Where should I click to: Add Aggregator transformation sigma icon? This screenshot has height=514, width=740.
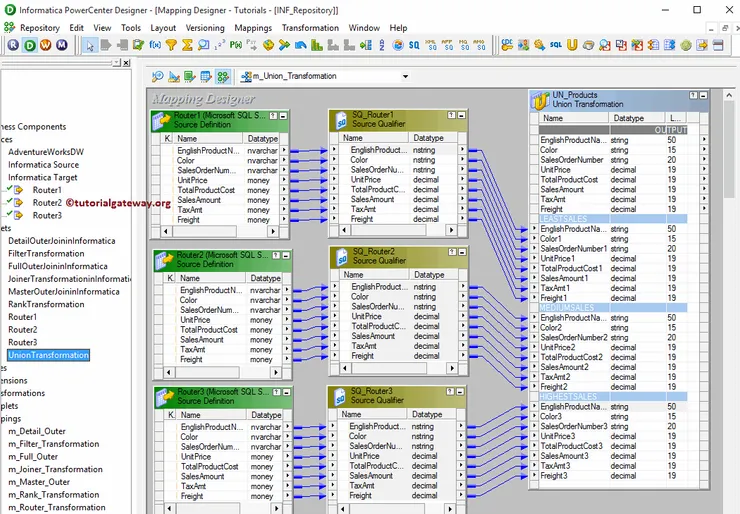pyautogui.click(x=187, y=45)
